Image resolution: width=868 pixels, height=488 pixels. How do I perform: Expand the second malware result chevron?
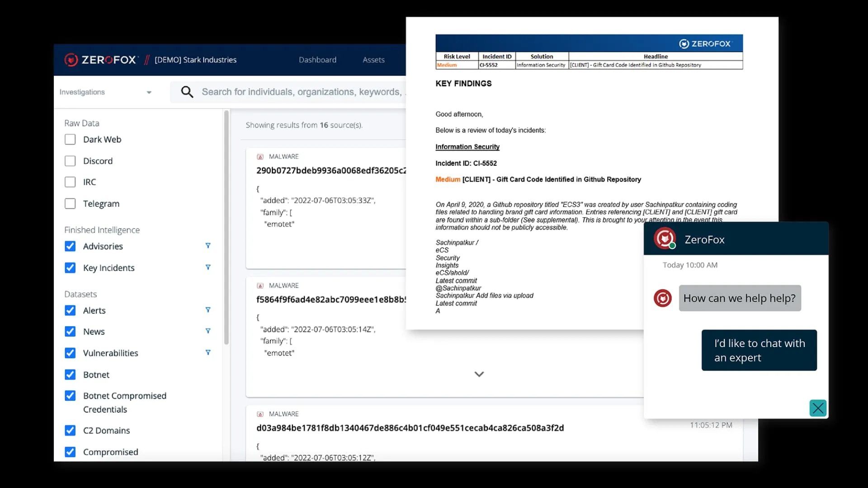coord(479,374)
